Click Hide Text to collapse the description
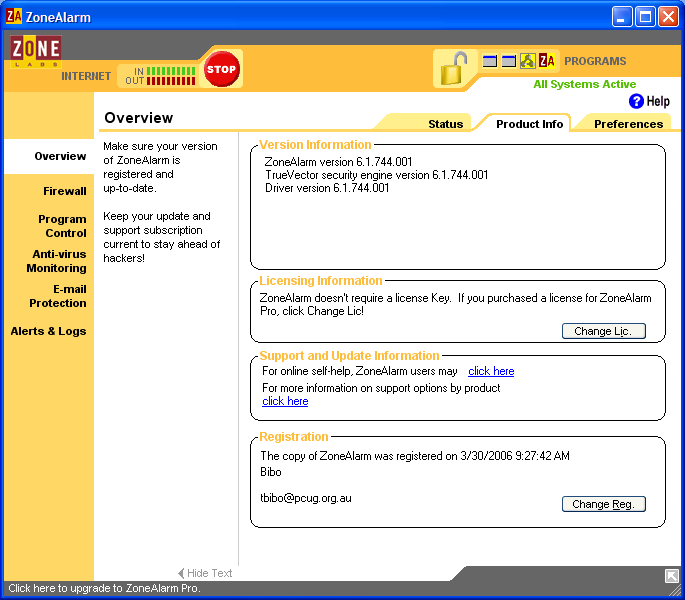Viewport: 685px width, 600px height. coord(205,573)
